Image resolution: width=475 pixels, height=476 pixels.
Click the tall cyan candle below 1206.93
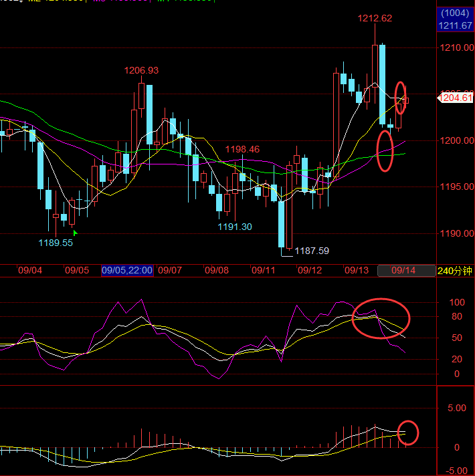(x=149, y=115)
